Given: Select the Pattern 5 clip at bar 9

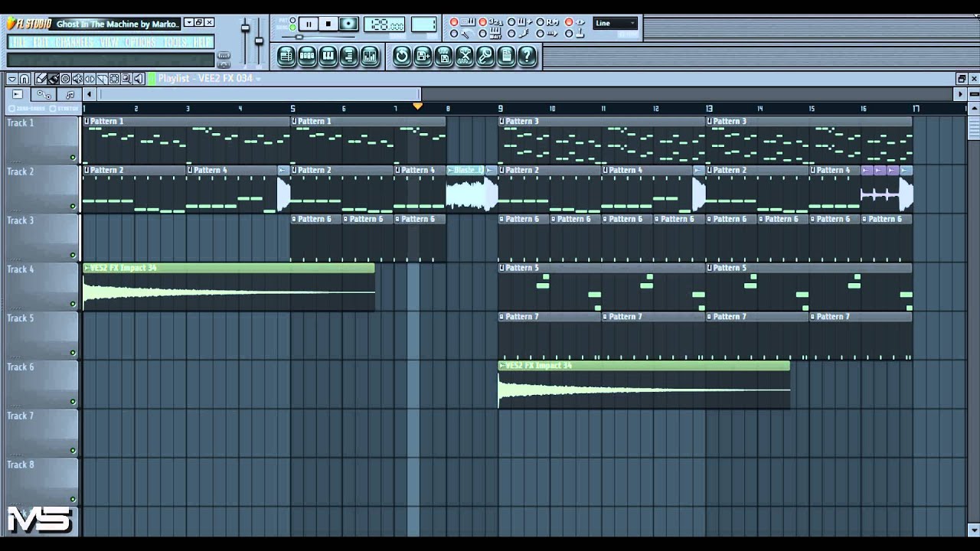Looking at the screenshot, I should (602, 287).
